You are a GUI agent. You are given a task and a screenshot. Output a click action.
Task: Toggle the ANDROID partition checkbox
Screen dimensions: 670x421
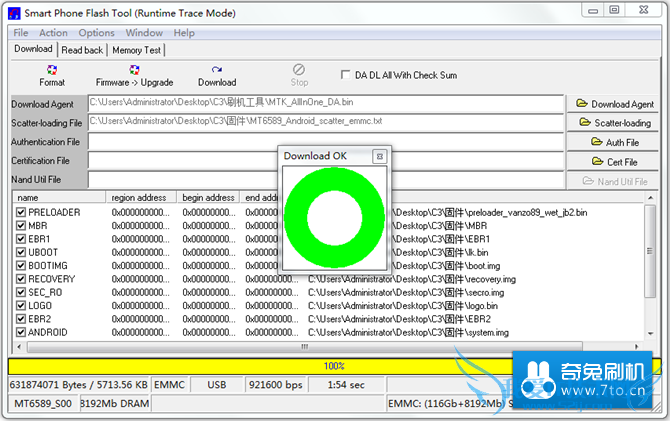(x=20, y=332)
